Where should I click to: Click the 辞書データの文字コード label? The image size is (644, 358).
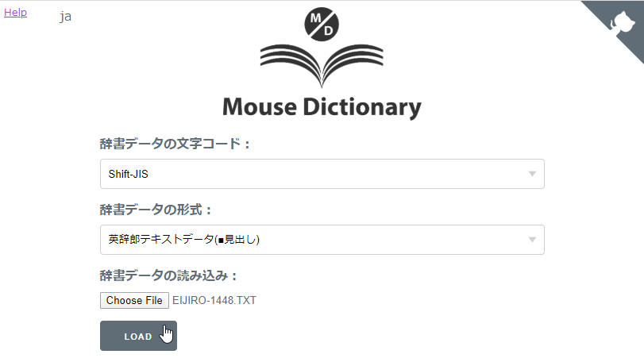tap(175, 144)
